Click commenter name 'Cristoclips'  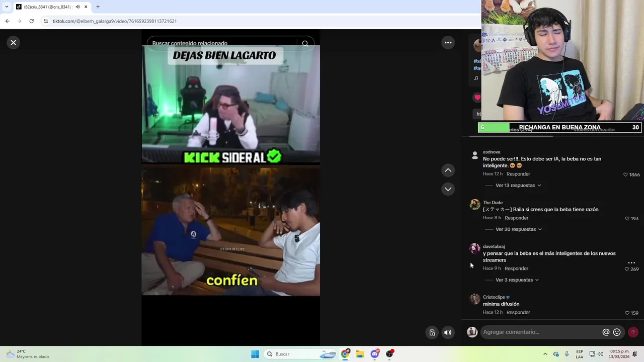click(494, 297)
